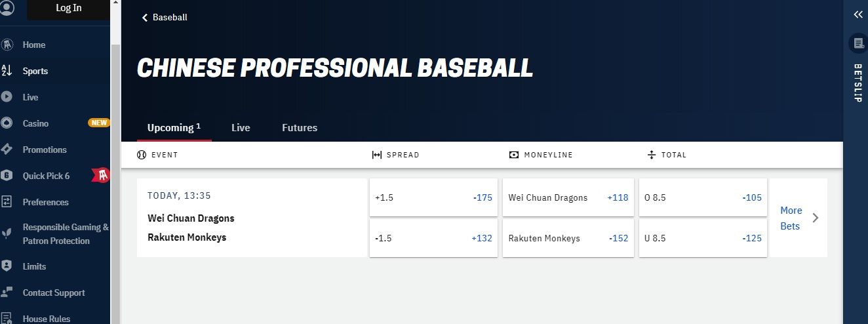Click the Log In button
868x324 pixels.
pos(68,8)
